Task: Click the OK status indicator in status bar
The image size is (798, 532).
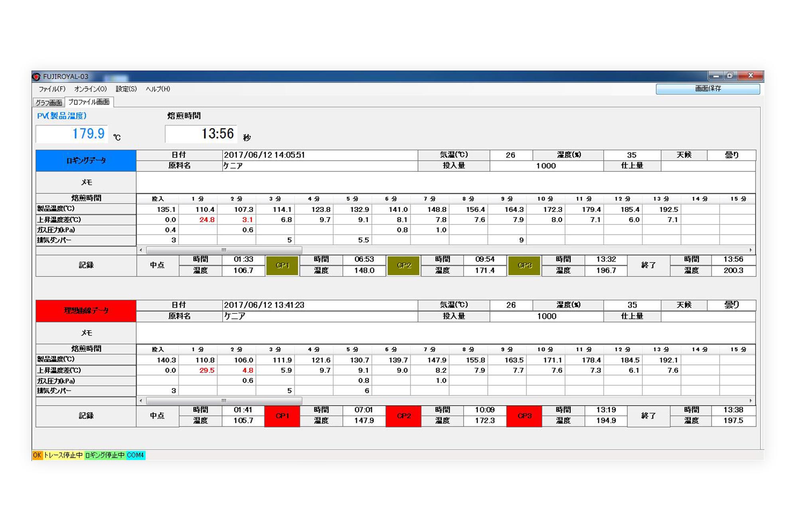Action: pos(37,455)
